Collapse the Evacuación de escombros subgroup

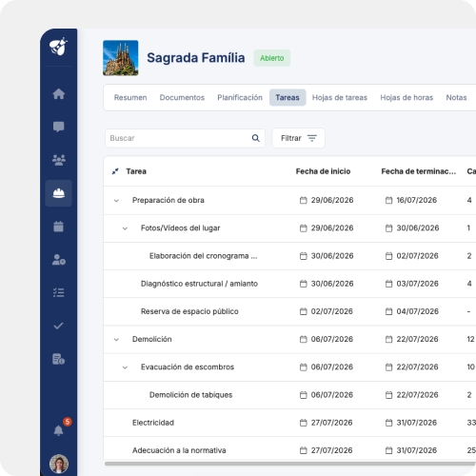125,367
